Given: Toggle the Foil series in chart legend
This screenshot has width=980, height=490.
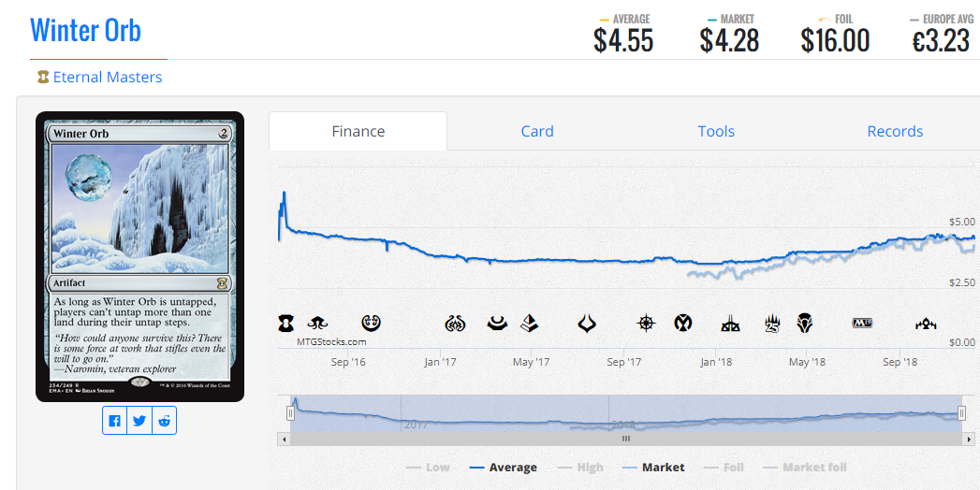Looking at the screenshot, I should coord(724,467).
